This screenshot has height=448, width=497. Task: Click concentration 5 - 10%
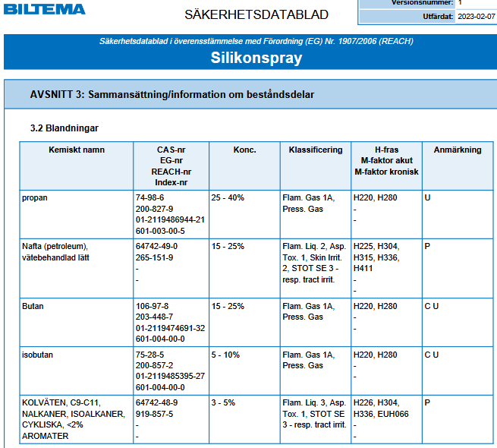click(225, 355)
